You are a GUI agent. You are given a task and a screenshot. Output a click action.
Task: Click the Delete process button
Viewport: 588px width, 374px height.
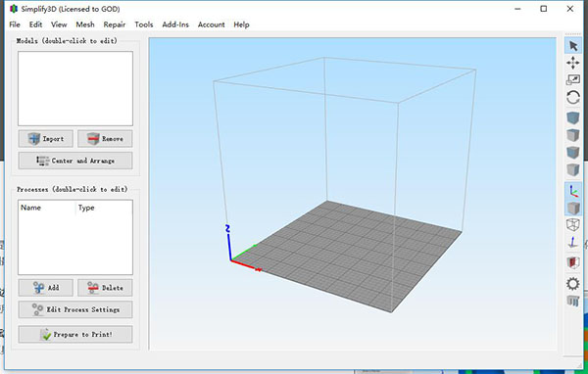(x=105, y=288)
